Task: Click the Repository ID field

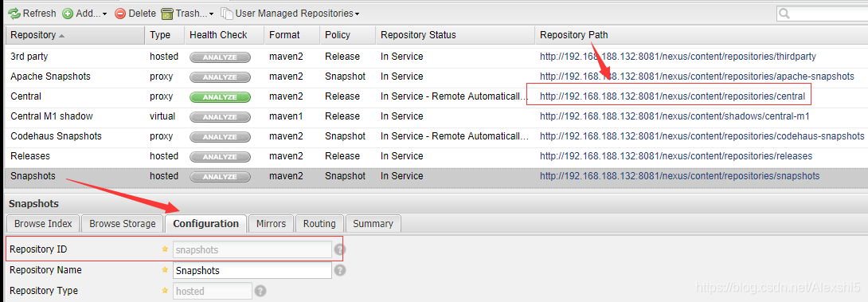Action: point(252,250)
